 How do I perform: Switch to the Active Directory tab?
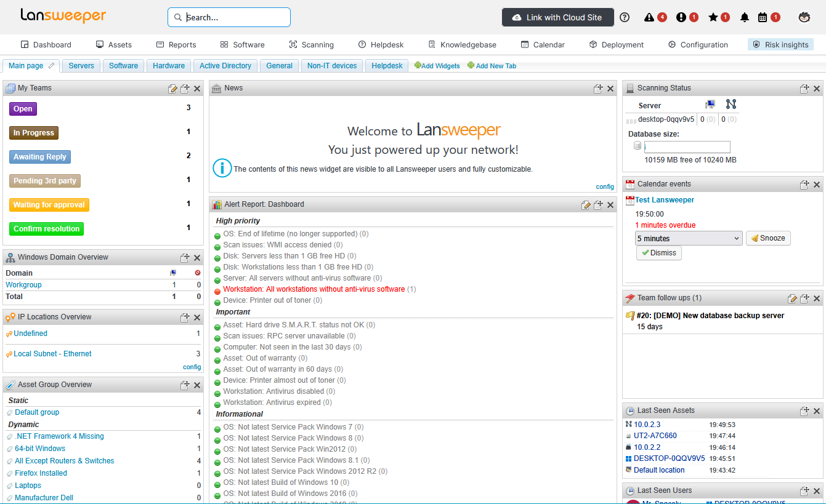(225, 66)
